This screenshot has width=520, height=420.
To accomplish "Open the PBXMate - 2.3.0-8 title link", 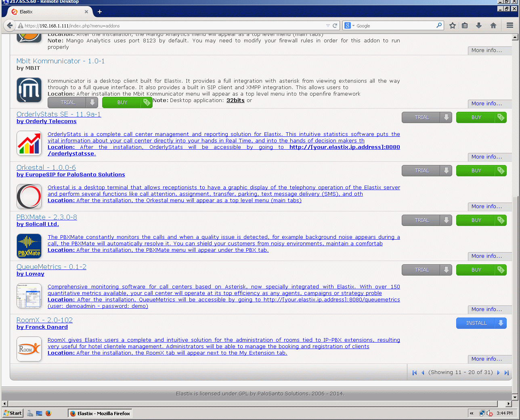I will coord(47,217).
